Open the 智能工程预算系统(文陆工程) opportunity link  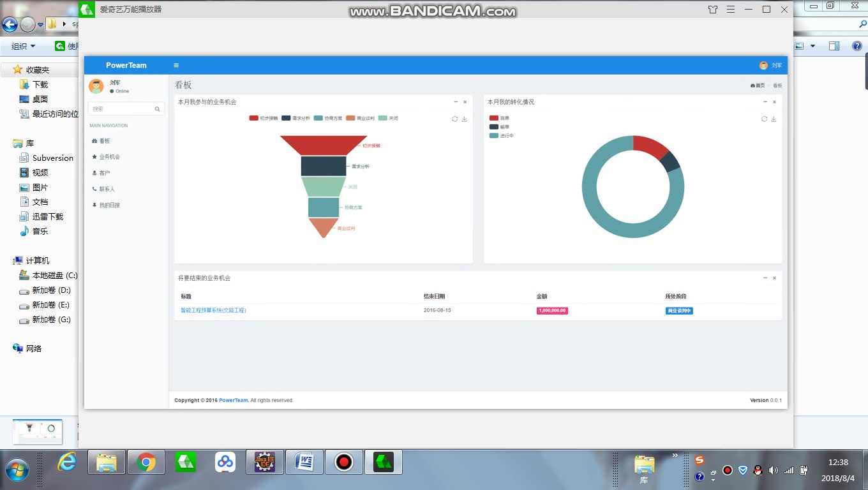(x=213, y=311)
